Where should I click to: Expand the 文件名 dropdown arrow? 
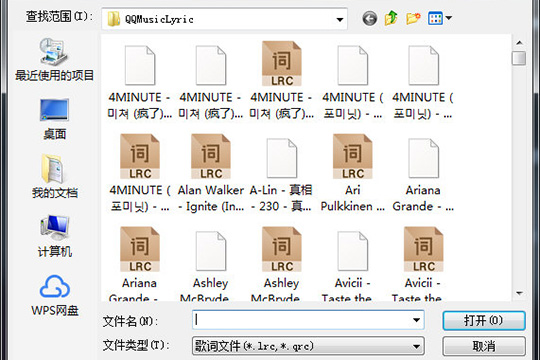(x=416, y=320)
